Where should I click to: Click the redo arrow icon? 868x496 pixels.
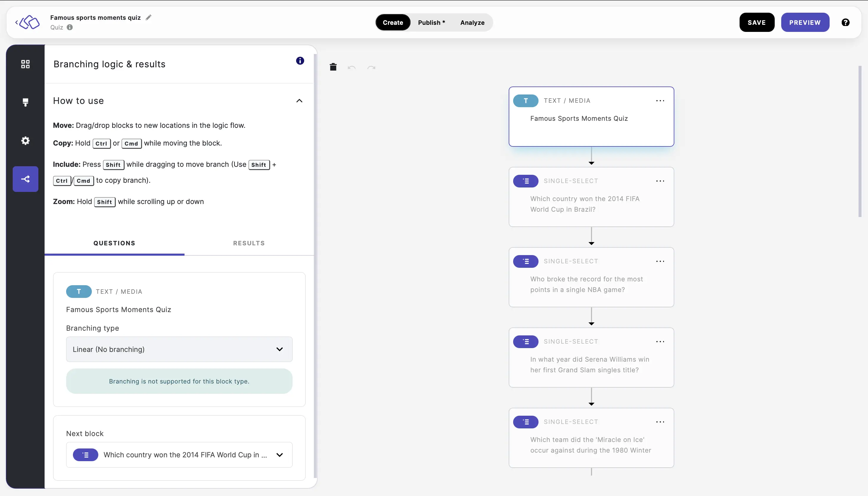tap(371, 68)
